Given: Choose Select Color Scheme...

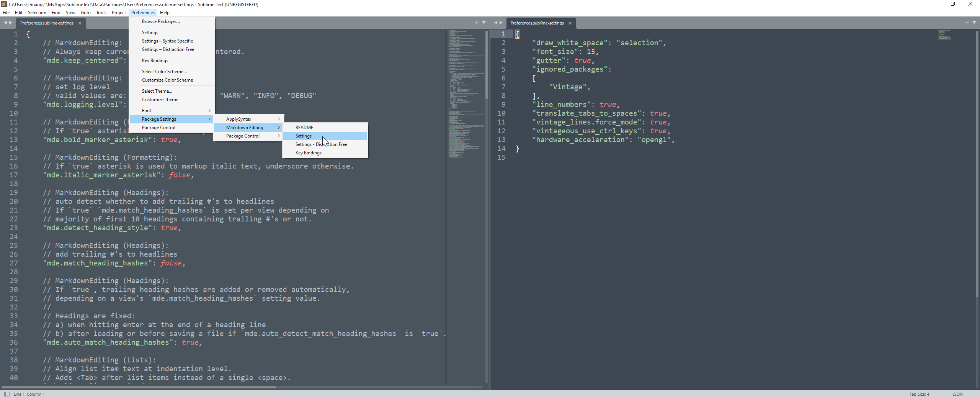Looking at the screenshot, I should click(x=171, y=72).
